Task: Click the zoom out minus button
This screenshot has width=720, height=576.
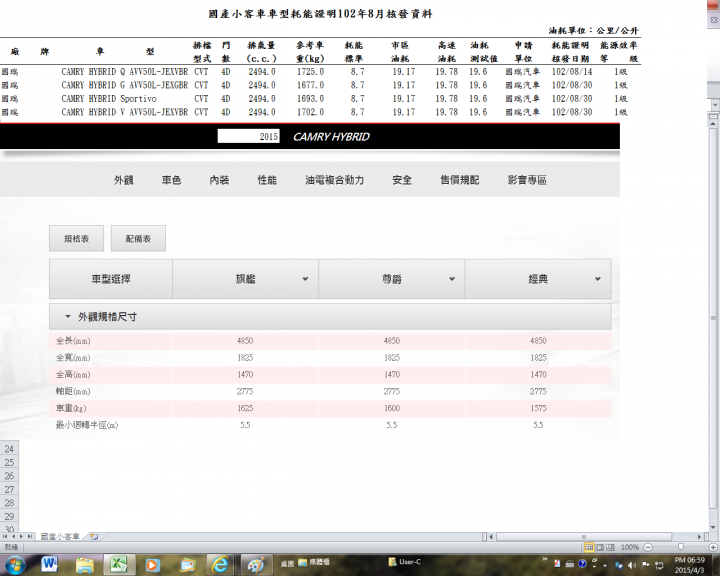Action: (648, 547)
